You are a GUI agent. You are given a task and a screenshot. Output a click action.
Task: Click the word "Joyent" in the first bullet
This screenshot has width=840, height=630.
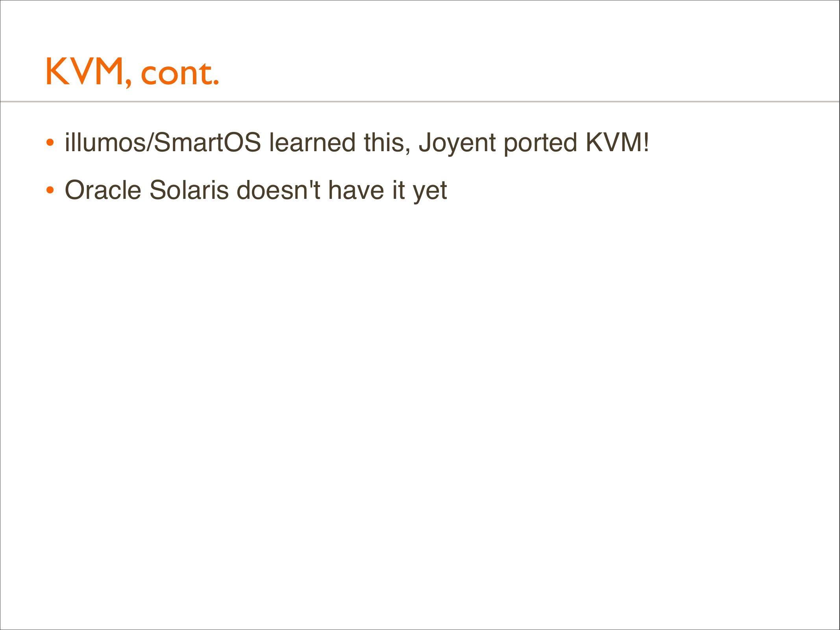tap(457, 143)
